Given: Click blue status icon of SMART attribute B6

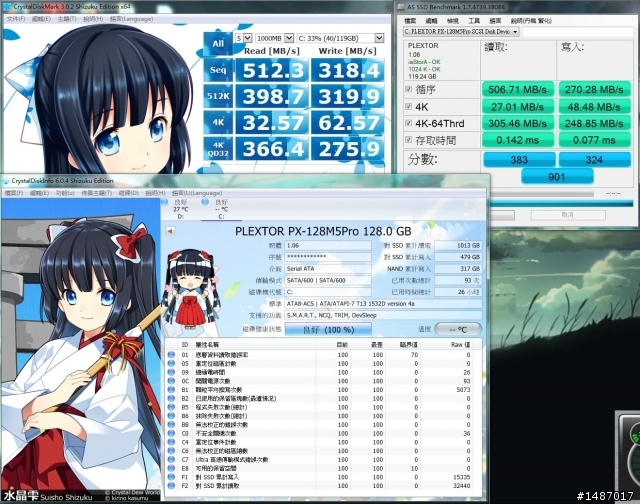Looking at the screenshot, I should click(171, 416).
